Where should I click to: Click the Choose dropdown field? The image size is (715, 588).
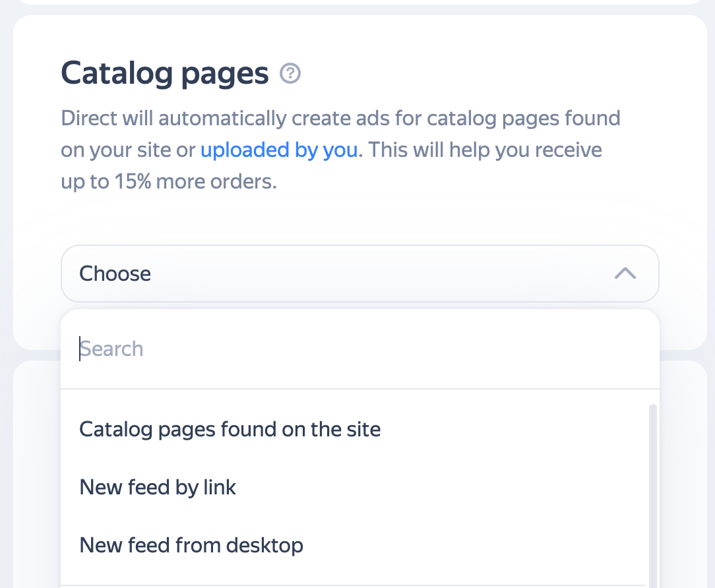pos(359,274)
